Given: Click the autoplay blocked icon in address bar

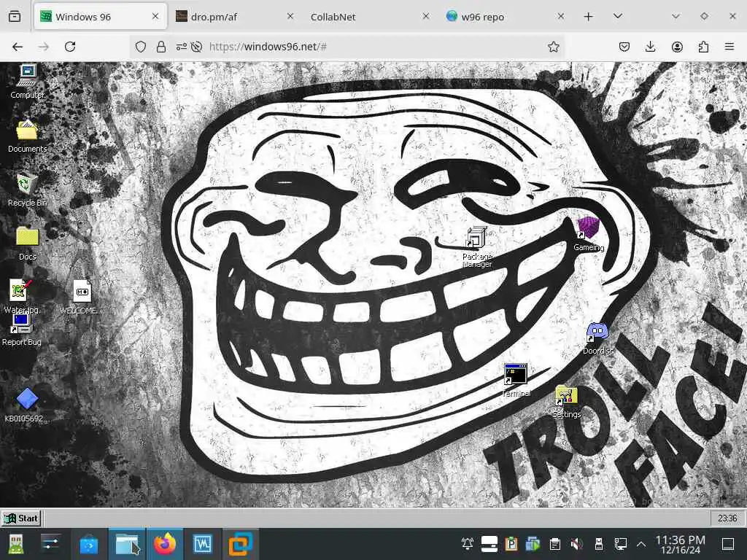Looking at the screenshot, I should pos(196,47).
